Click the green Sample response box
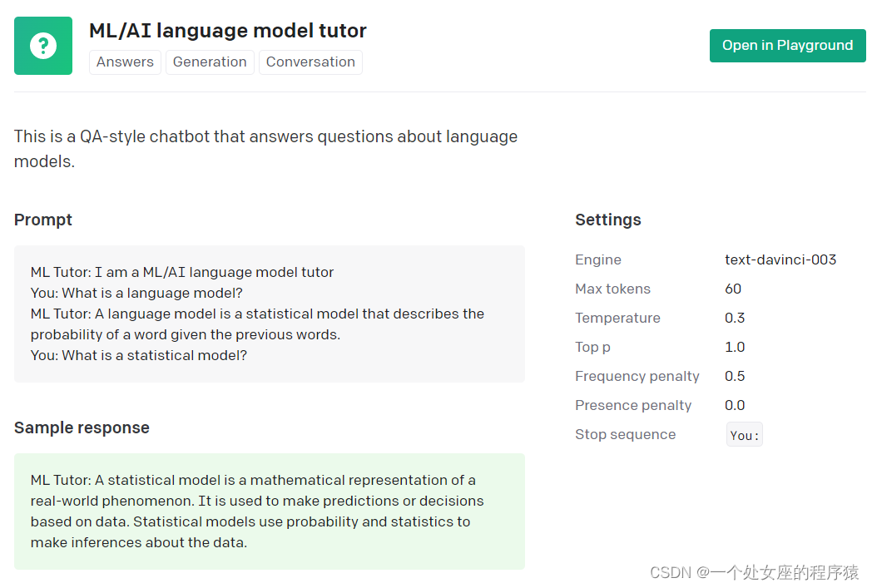Viewport: 872px width, 588px height. 269,511
